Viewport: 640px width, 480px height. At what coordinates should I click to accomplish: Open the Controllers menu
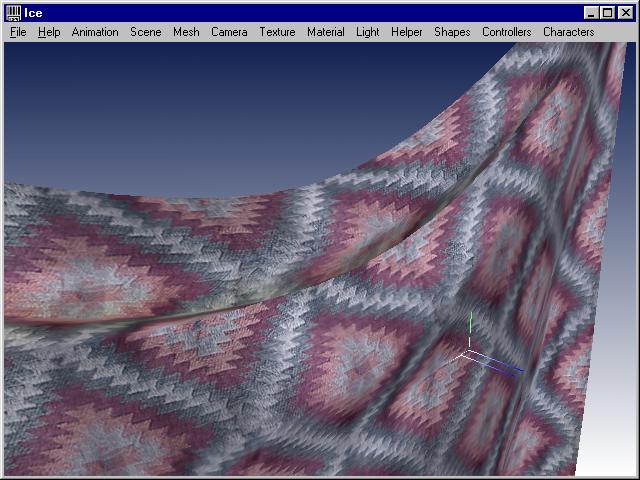click(507, 32)
